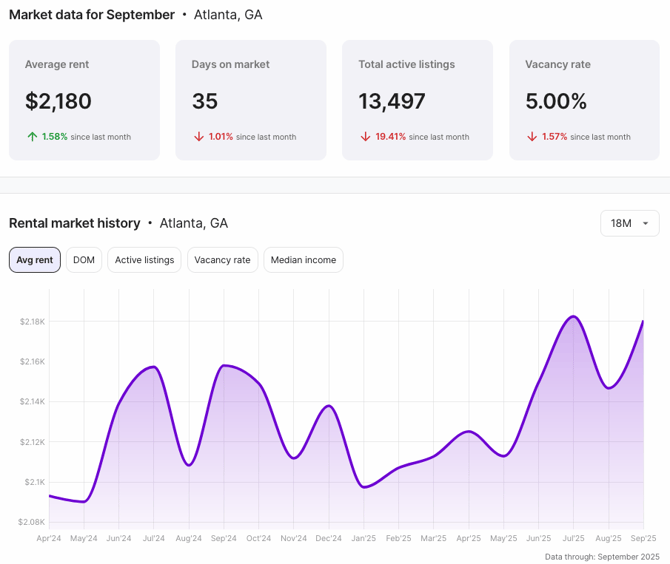
Task: Click the green up arrow under Average rent
Action: 32,137
